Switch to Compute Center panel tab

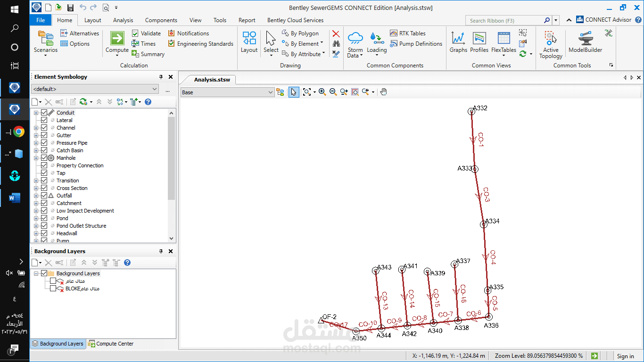coord(111,344)
